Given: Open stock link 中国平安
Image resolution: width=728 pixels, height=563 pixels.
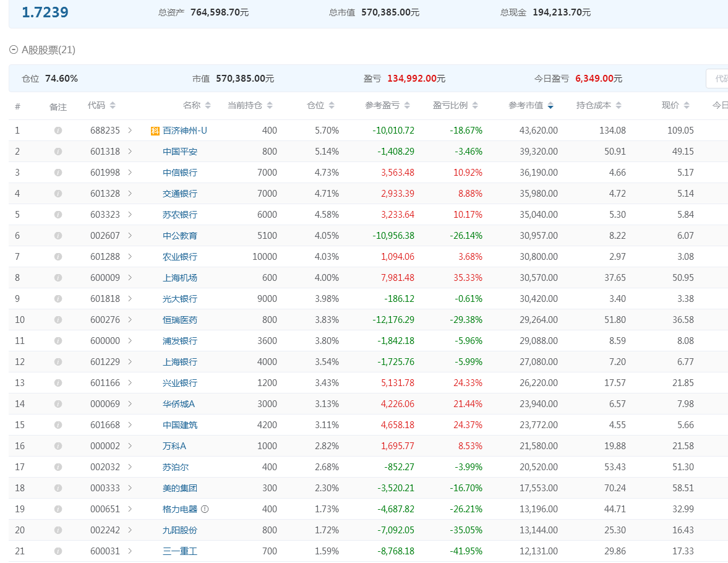Looking at the screenshot, I should pos(180,152).
